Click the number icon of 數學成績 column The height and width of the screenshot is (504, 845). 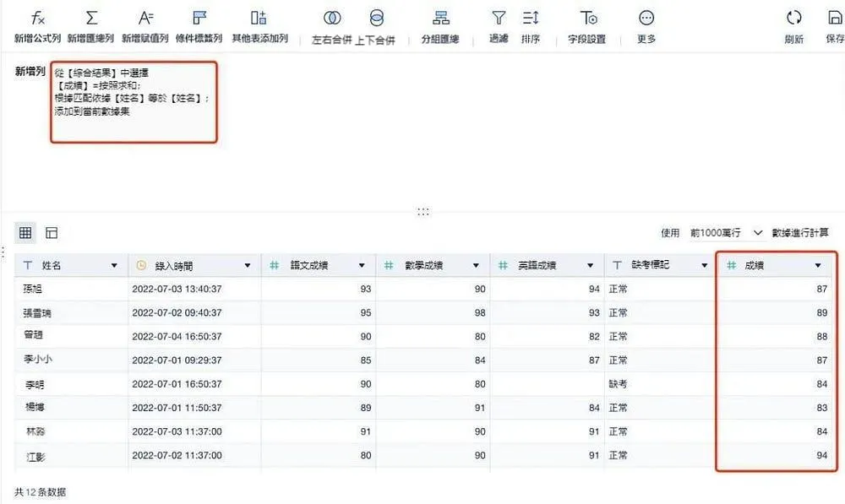(x=389, y=265)
